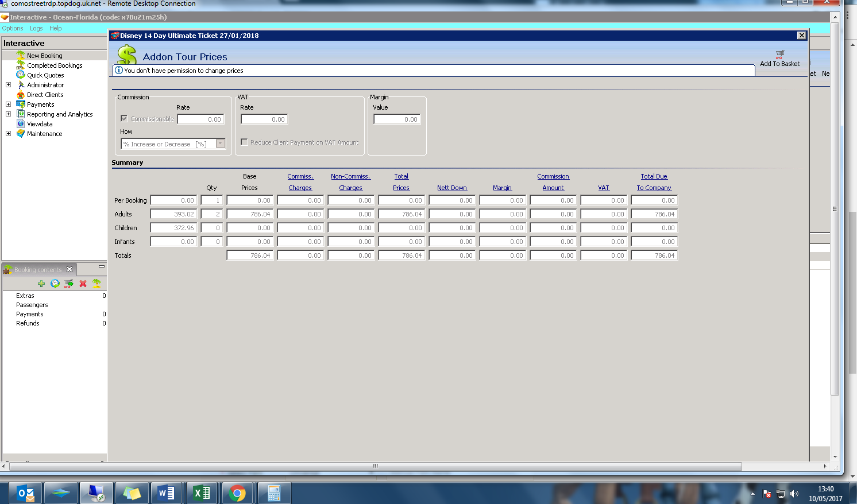Screen dimensions: 857x504
Task: Select Refunds in Booking contents list
Action: [28, 323]
